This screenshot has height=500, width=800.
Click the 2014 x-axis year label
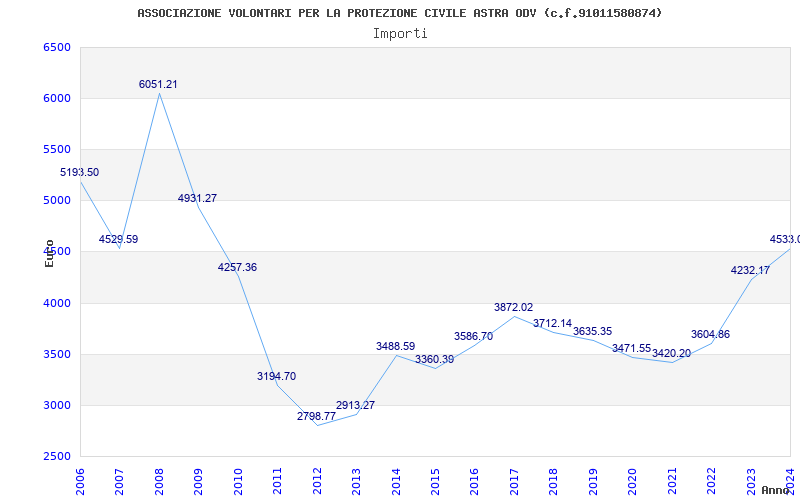396,481
